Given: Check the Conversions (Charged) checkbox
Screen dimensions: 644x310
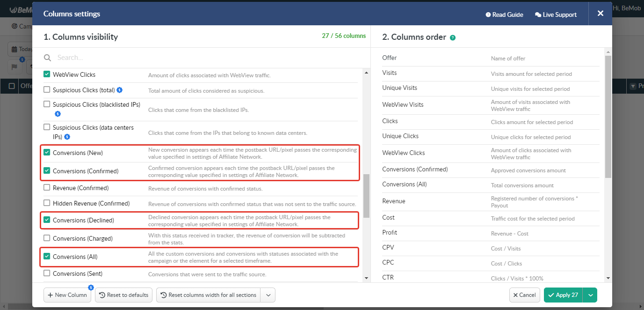Looking at the screenshot, I should click(x=46, y=238).
